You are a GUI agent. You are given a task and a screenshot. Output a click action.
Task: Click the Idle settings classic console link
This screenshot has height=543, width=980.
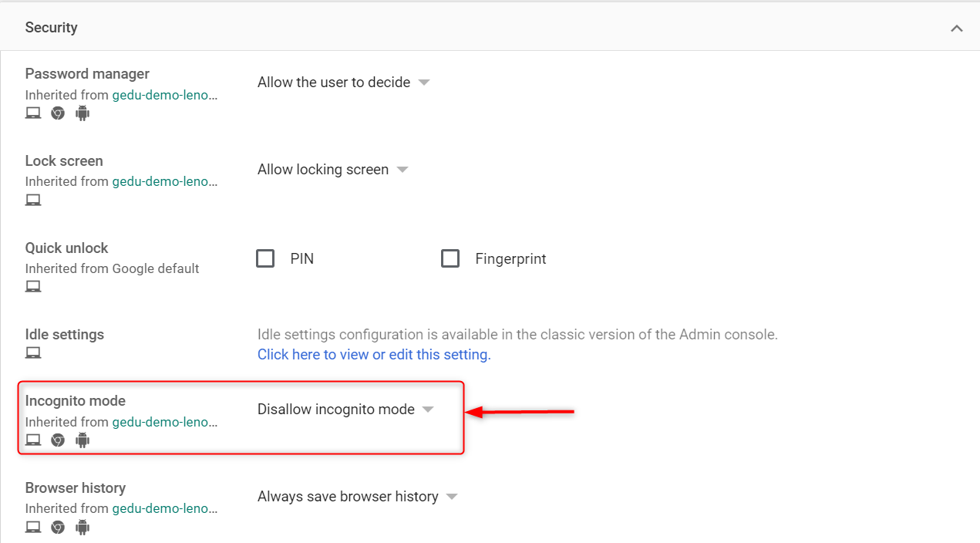[x=374, y=354]
